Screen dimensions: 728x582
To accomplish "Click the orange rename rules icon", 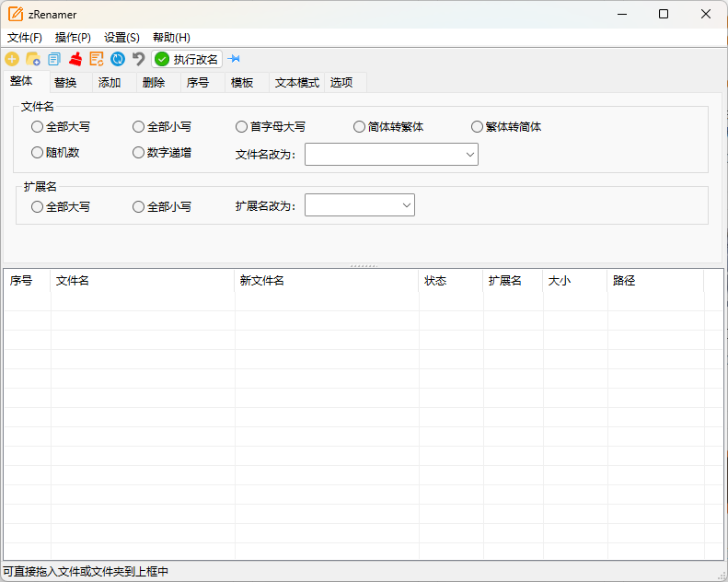I will (97, 59).
